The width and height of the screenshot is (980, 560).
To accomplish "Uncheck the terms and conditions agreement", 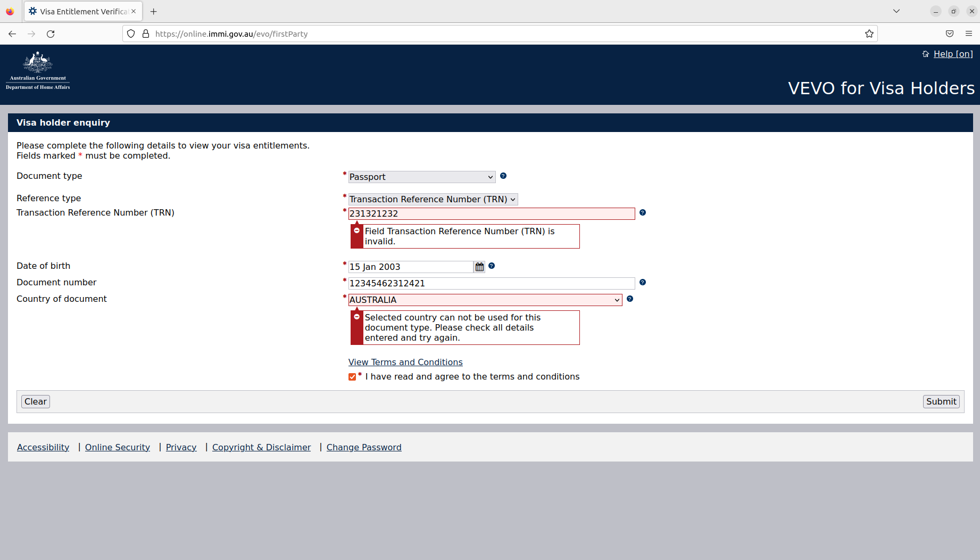I will tap(352, 376).
